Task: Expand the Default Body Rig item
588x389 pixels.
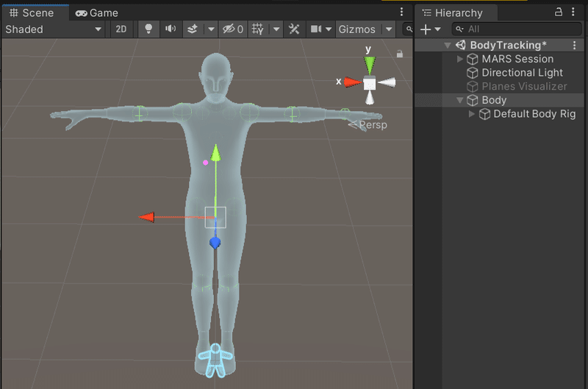Action: 472,114
